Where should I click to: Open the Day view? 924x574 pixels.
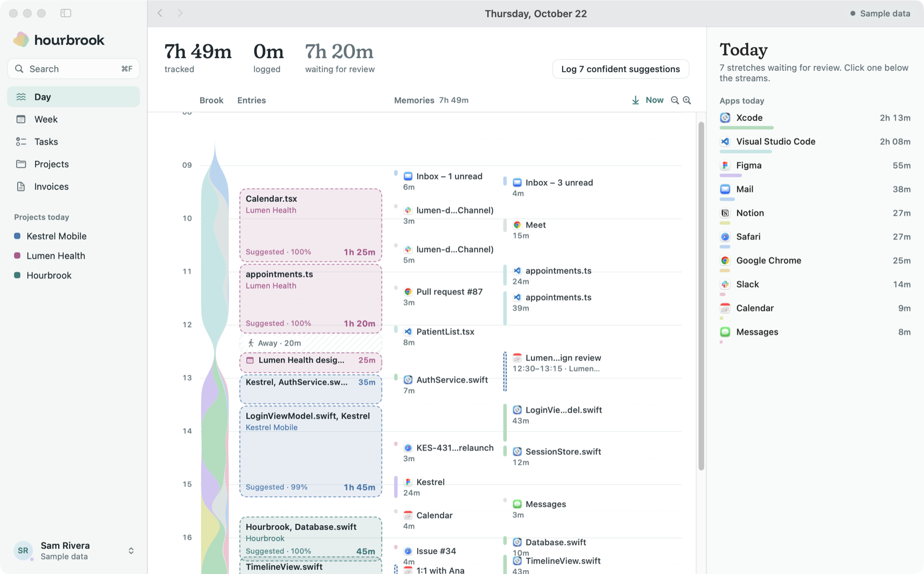pos(73,97)
